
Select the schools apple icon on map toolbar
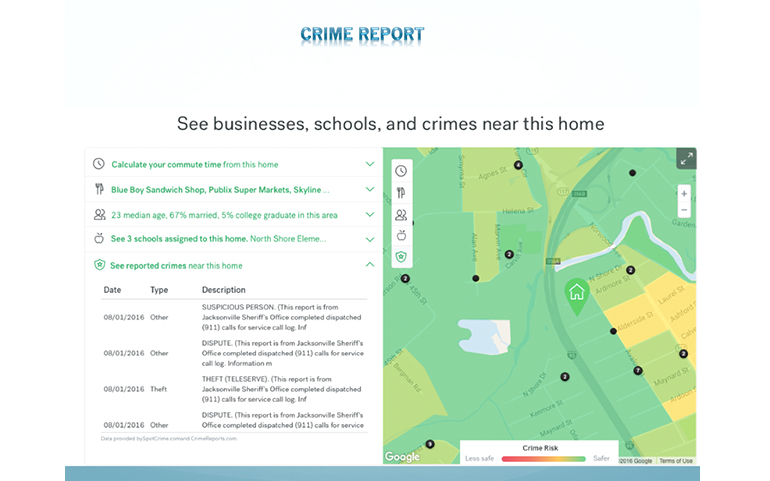400,236
